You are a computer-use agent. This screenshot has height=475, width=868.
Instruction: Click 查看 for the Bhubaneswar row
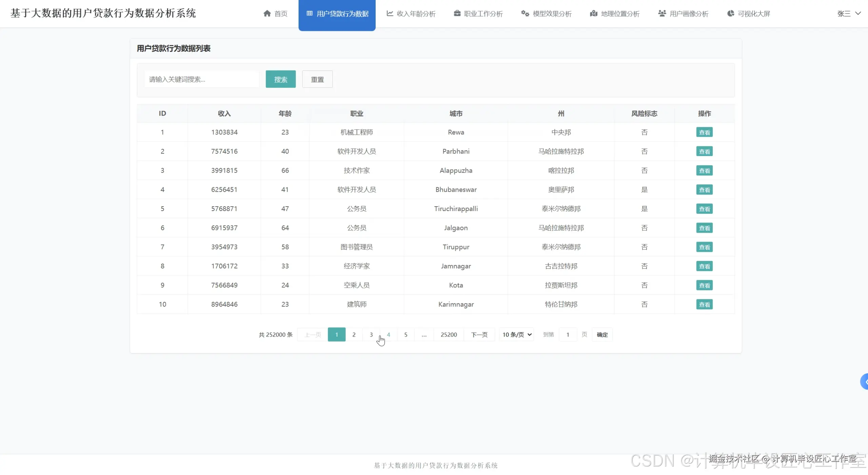coord(705,190)
